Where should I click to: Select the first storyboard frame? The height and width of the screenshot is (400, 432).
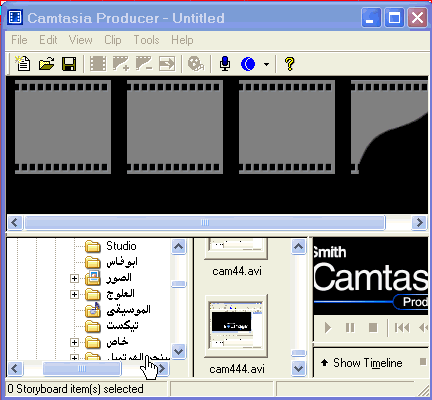click(x=63, y=127)
